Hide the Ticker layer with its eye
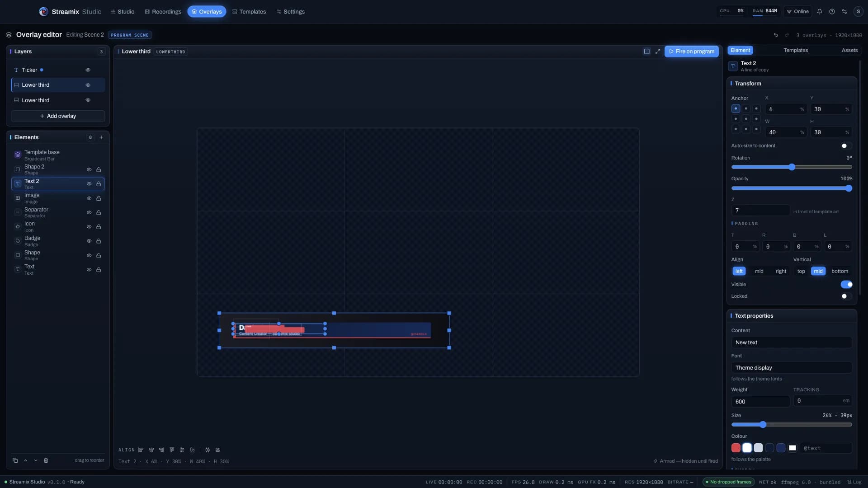This screenshot has height=488, width=868. (88, 70)
